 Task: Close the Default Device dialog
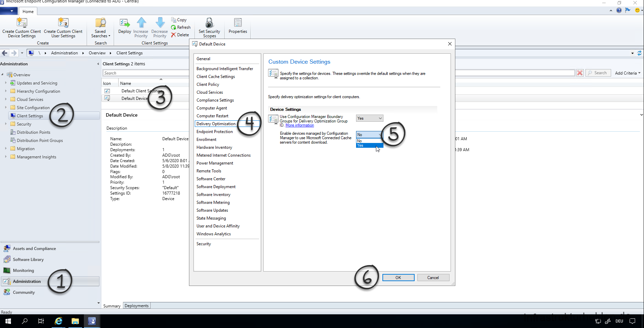[450, 44]
